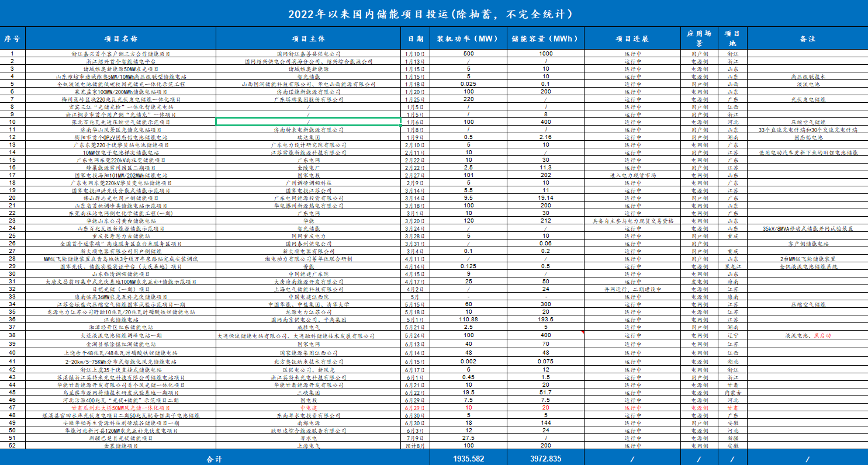The image size is (868, 465).
Task: Select cell 上海电气 in row 52
Action: pyautogui.click(x=309, y=446)
